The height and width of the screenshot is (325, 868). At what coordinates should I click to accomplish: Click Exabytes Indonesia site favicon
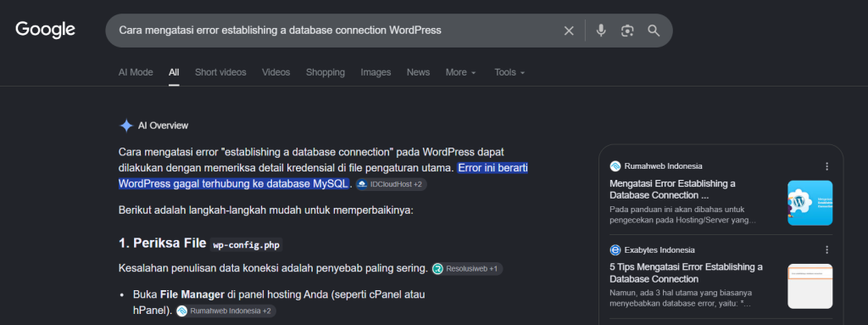[x=615, y=250]
